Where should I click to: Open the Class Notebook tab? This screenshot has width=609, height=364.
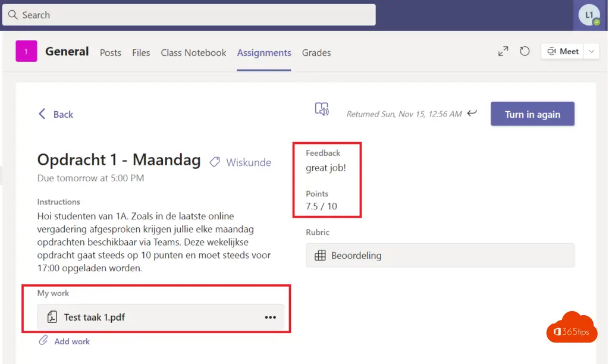(x=193, y=52)
